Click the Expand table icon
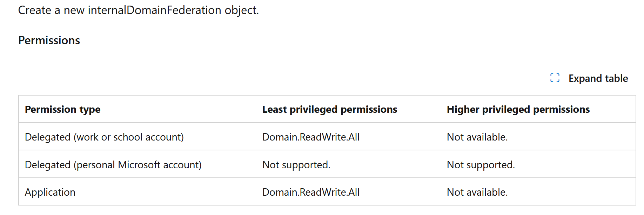The height and width of the screenshot is (215, 644). click(x=555, y=78)
